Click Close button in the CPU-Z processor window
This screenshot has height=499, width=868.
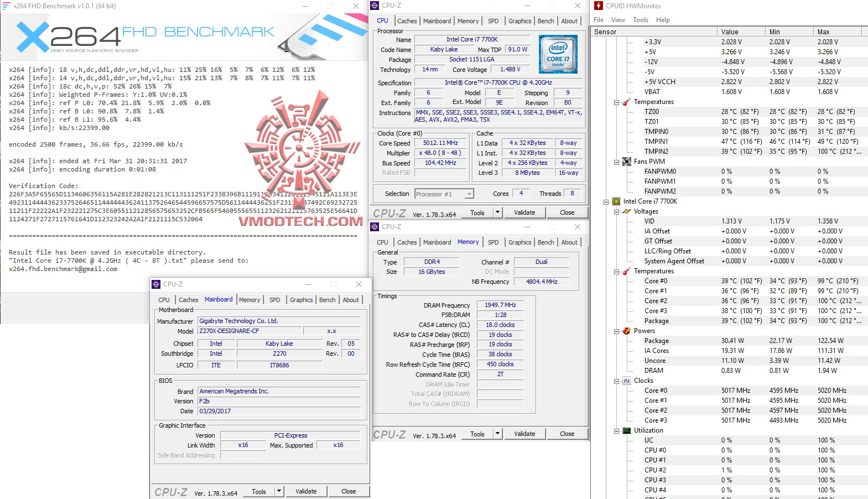(x=567, y=212)
